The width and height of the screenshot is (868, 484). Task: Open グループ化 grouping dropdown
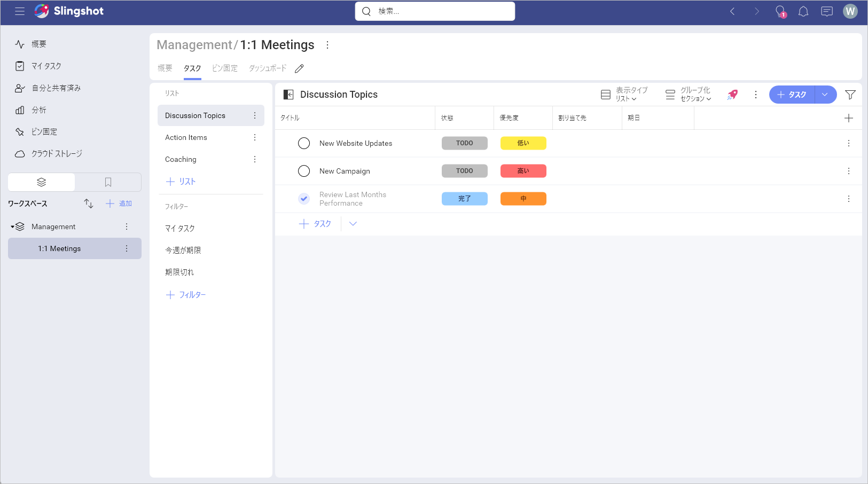click(689, 95)
